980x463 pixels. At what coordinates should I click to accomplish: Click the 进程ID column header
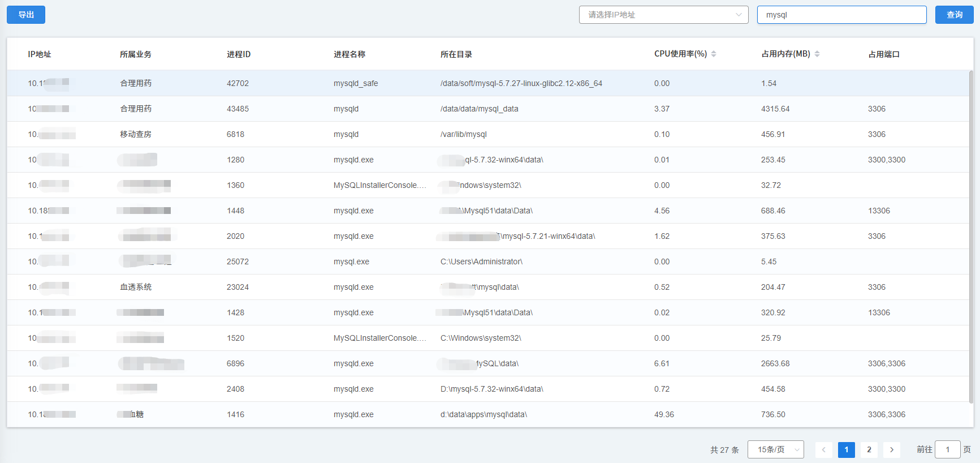(239, 54)
